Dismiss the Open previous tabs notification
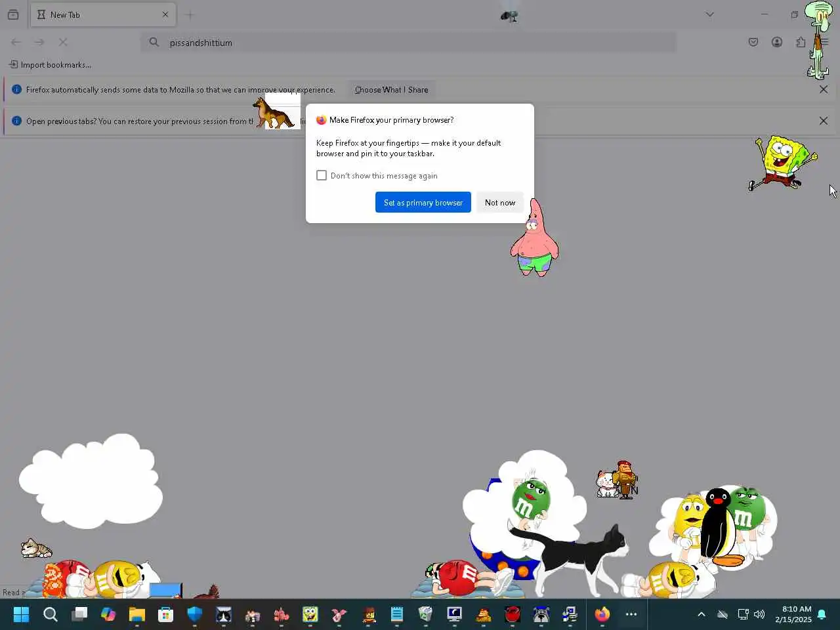This screenshot has height=630, width=840. [824, 121]
